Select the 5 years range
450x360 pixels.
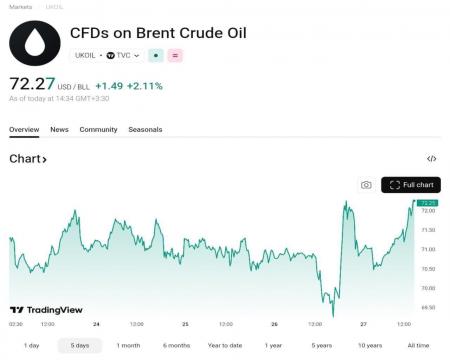coord(322,346)
